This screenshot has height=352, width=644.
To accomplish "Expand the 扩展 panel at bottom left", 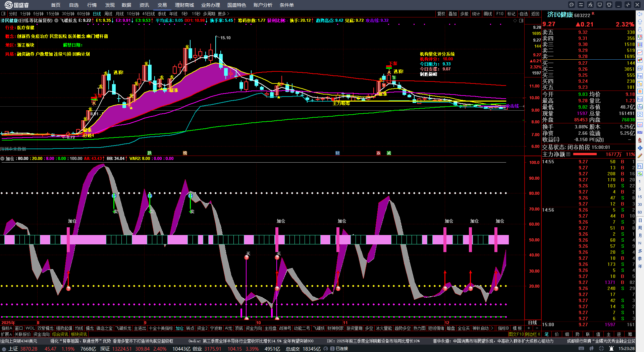I will pos(6,334).
